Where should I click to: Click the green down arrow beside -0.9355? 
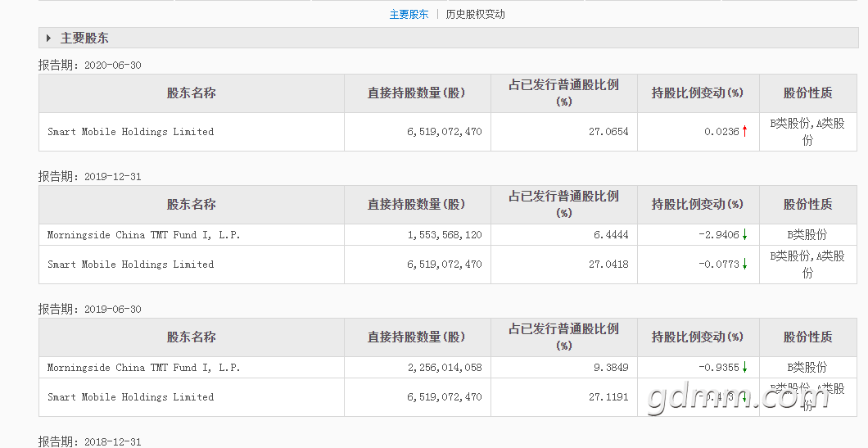pyautogui.click(x=744, y=367)
